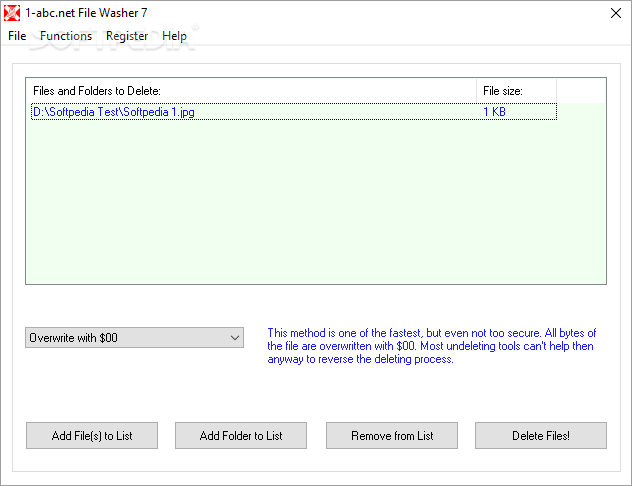This screenshot has width=632, height=486.
Task: Click the File Washer app icon in the title bar
Action: point(12,13)
